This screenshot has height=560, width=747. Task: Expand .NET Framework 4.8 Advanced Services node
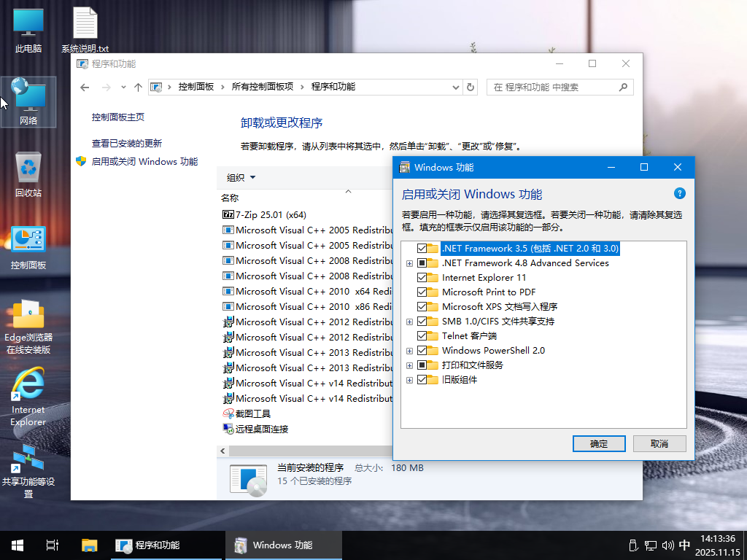pos(409,263)
